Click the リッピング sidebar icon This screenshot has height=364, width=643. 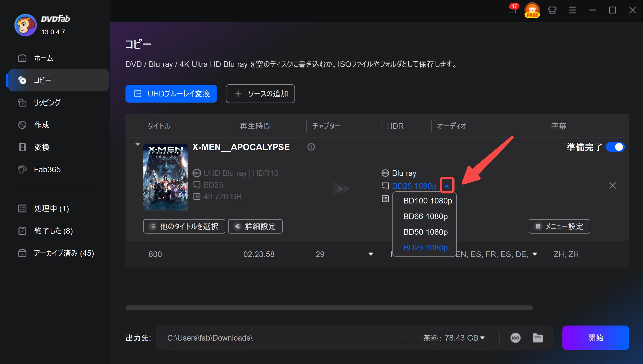(x=22, y=103)
